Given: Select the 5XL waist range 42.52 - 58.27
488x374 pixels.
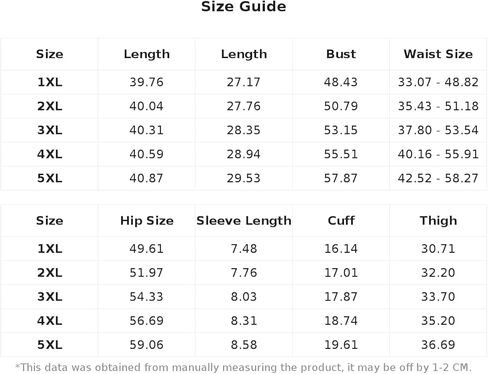Looking at the screenshot, I should (438, 178).
